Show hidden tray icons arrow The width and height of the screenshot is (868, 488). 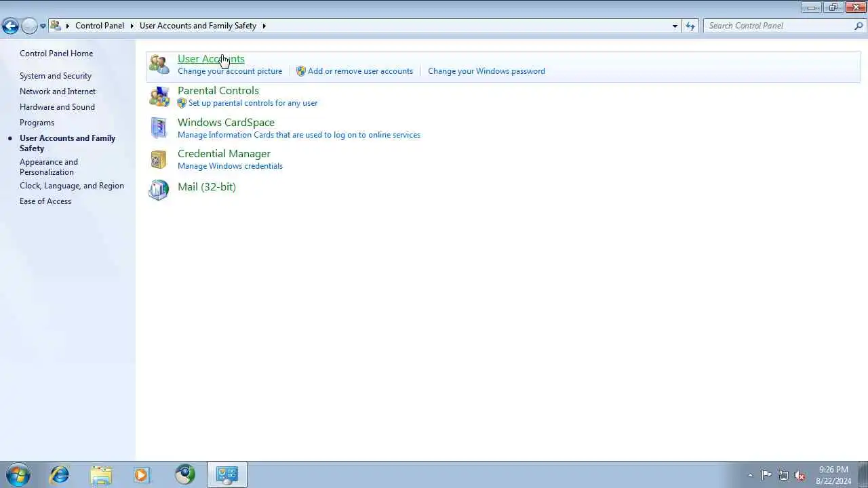click(750, 475)
